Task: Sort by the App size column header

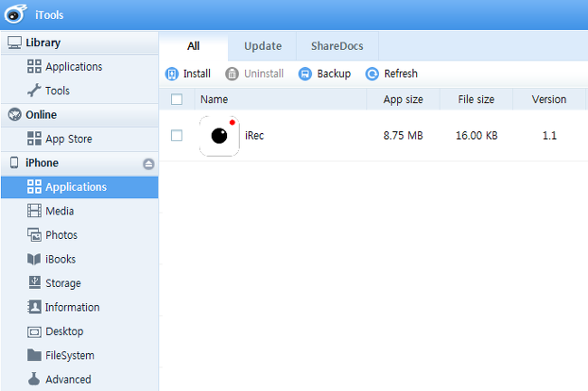Action: 403,100
